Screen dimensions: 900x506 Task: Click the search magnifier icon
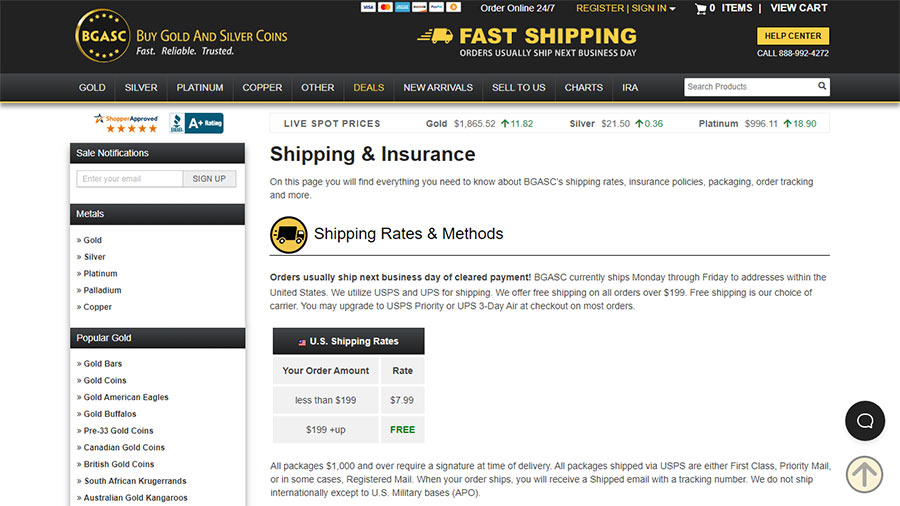[822, 87]
